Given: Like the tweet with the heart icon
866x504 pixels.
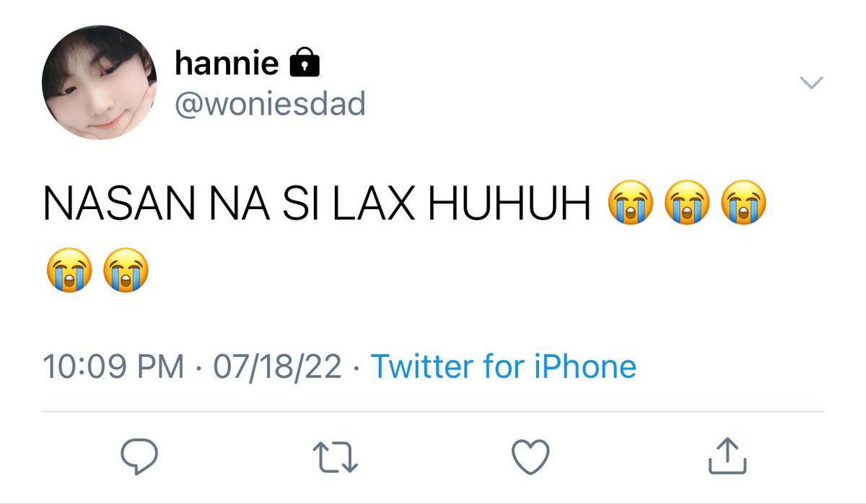Looking at the screenshot, I should (530, 456).
